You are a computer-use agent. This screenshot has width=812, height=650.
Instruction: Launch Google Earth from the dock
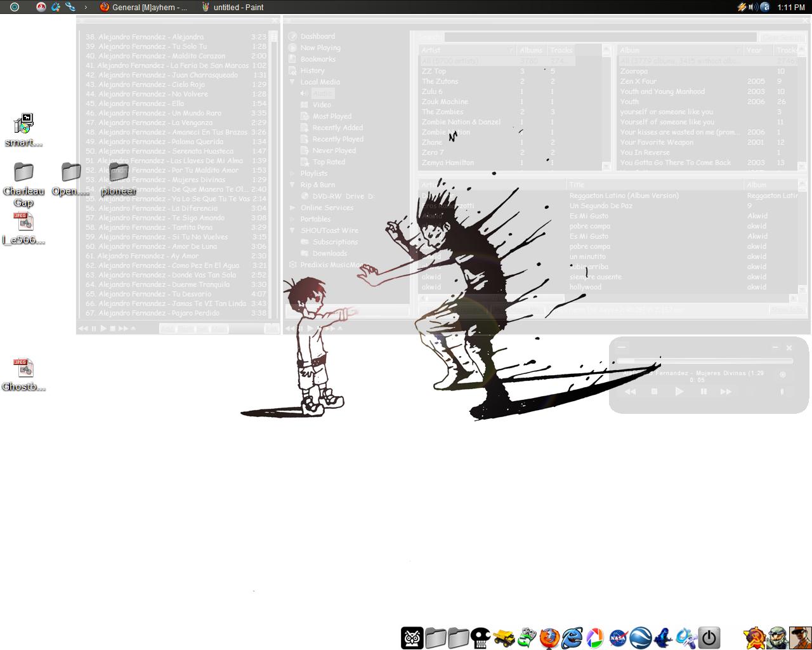(641, 637)
